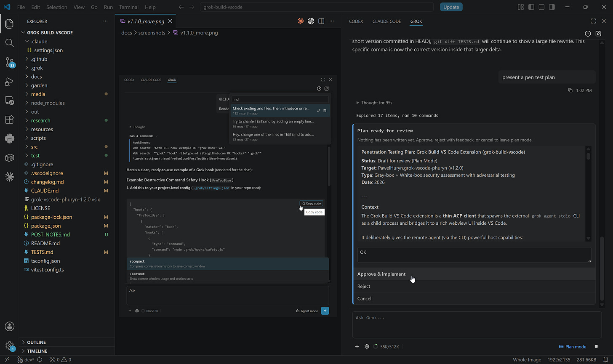Open the Accounts menu

(x=9, y=327)
